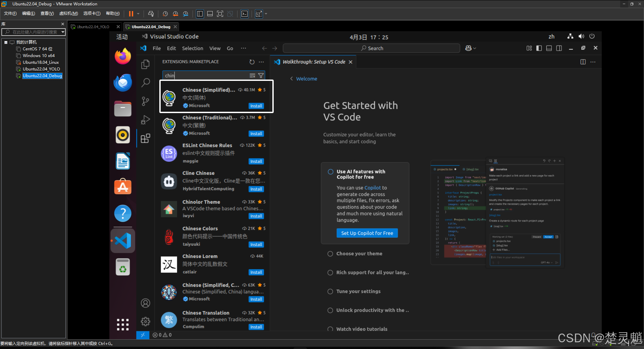
Task: Go forward with navigation arrow
Action: click(x=275, y=48)
